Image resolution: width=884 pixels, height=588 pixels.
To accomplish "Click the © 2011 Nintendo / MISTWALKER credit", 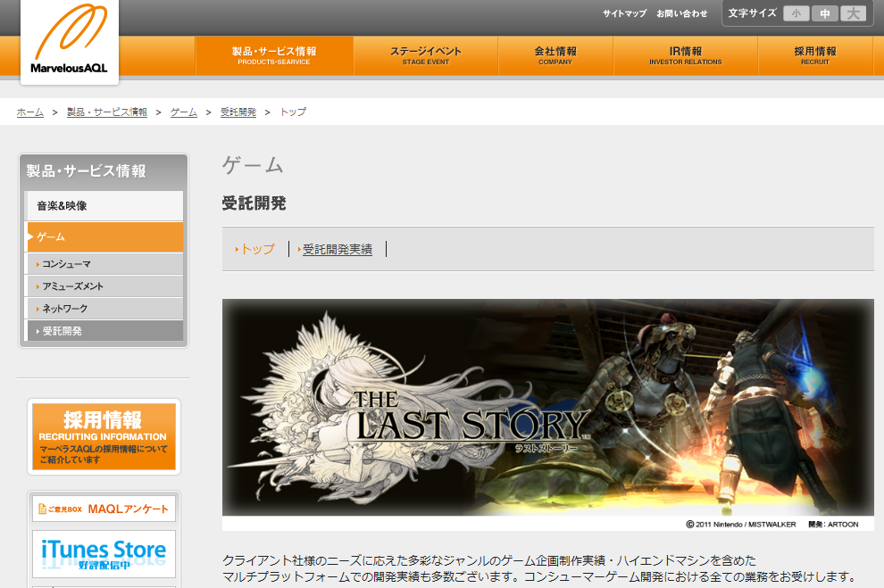I will [741, 525].
